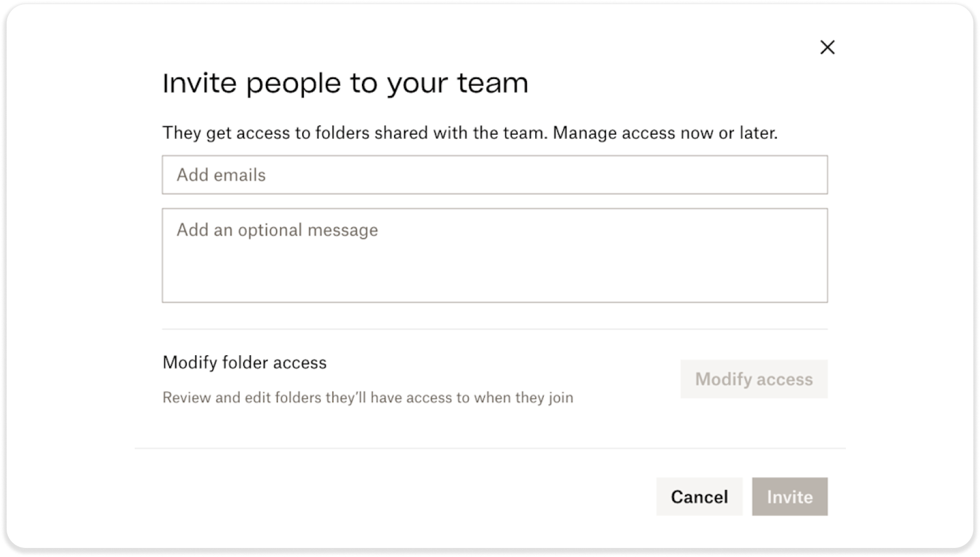Send invites with the Invite button

[x=790, y=497]
